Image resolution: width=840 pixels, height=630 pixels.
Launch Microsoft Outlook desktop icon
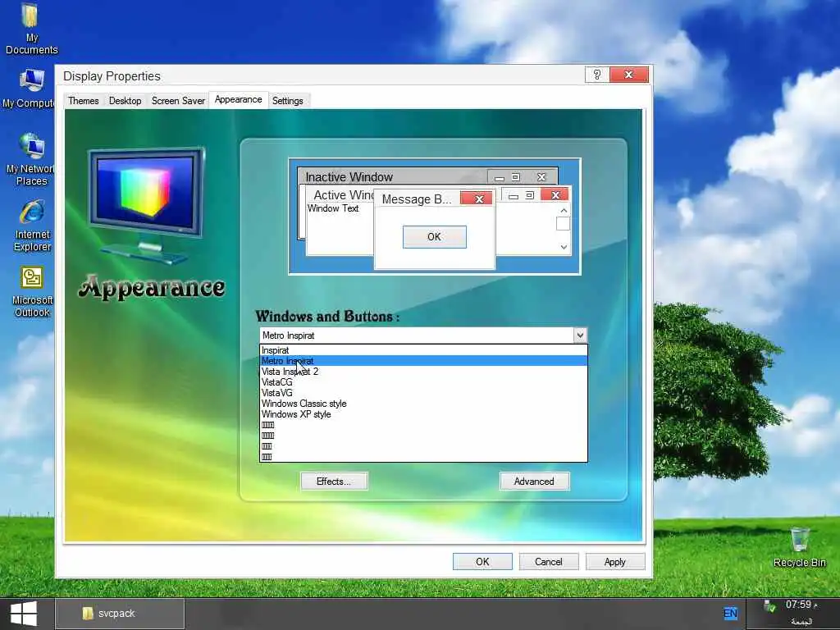(32, 291)
